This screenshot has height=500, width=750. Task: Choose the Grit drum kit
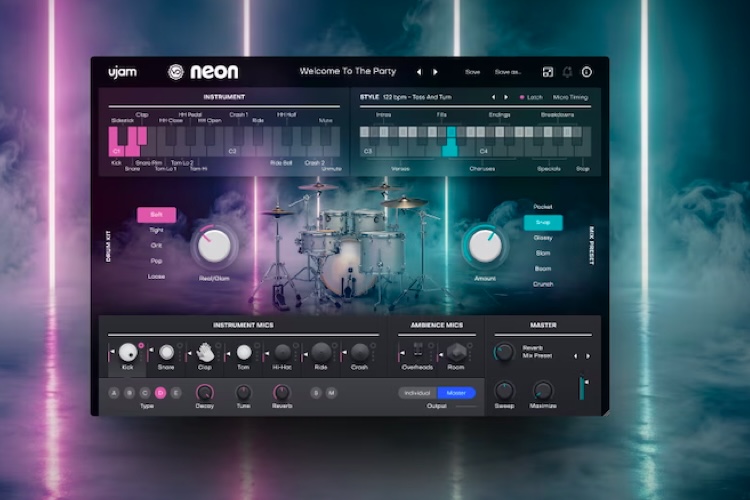click(156, 245)
